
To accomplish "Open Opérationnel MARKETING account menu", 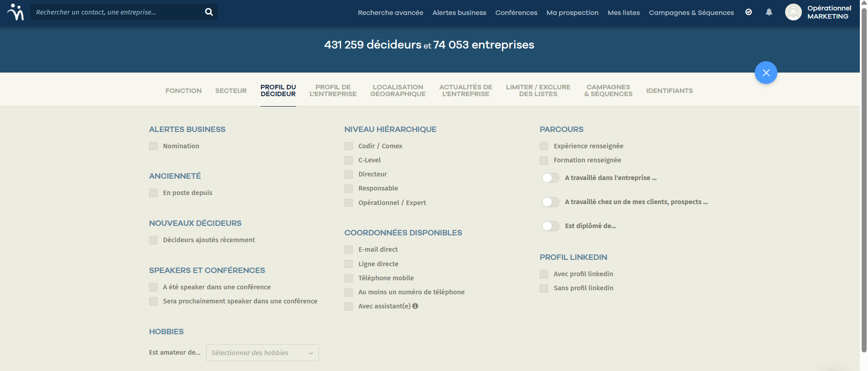I will click(x=829, y=12).
